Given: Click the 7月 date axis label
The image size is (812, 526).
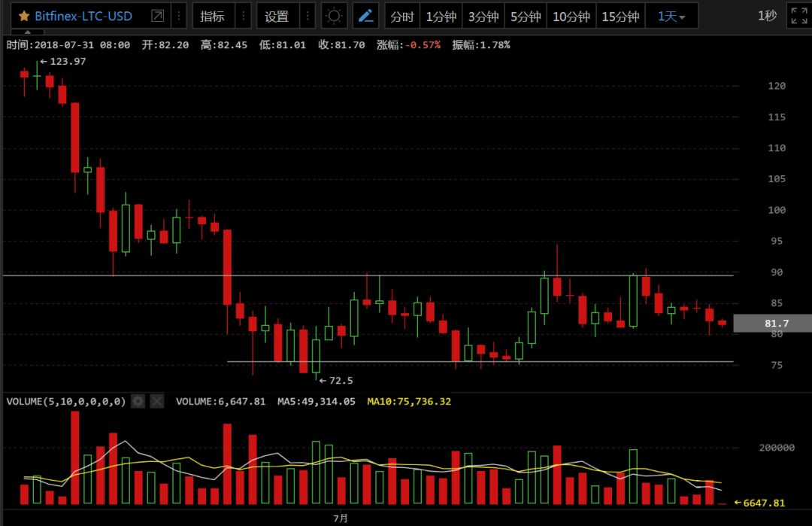Looking at the screenshot, I should coord(341,518).
